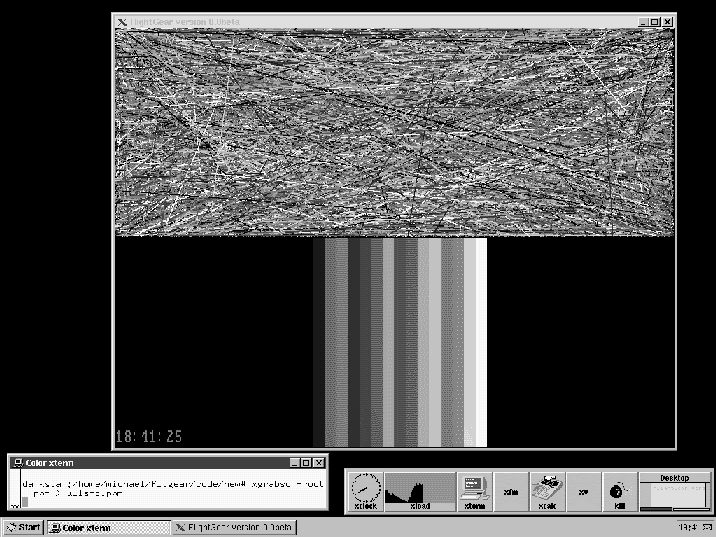Launch xcalc calculator from the panel
The height and width of the screenshot is (537, 716).
[x=547, y=492]
